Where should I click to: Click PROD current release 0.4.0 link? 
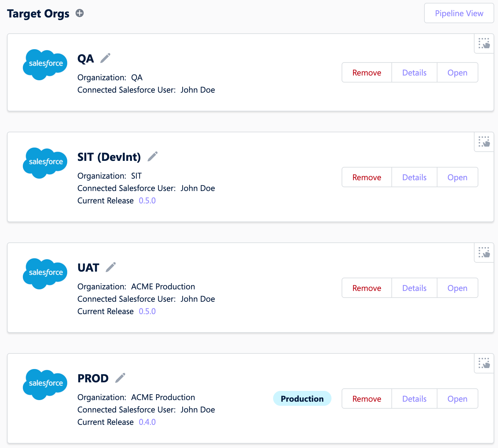click(147, 422)
